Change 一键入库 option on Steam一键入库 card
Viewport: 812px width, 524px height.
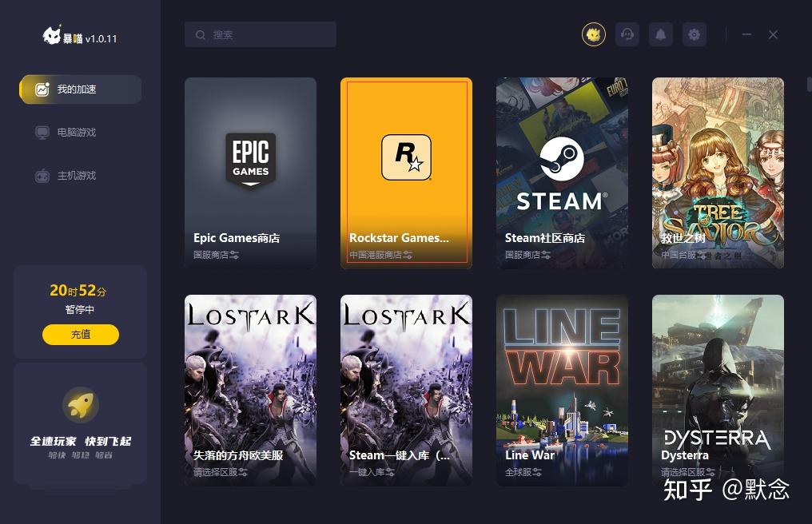(x=390, y=472)
